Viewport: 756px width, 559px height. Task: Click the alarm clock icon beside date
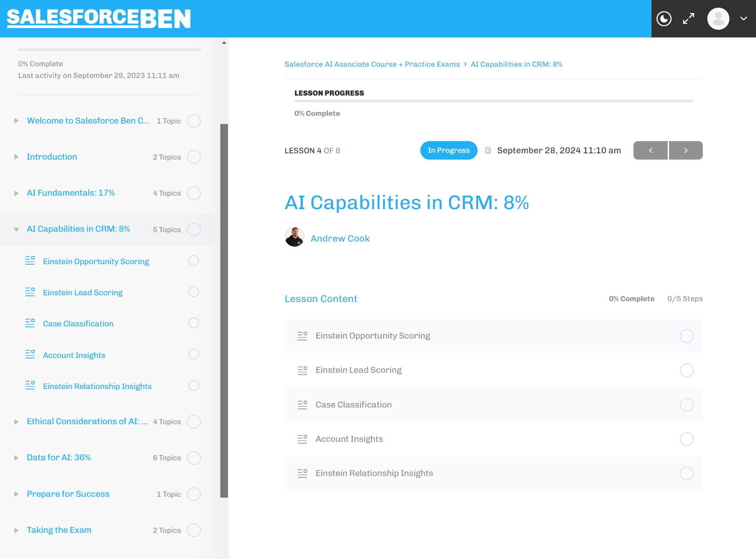coord(488,151)
